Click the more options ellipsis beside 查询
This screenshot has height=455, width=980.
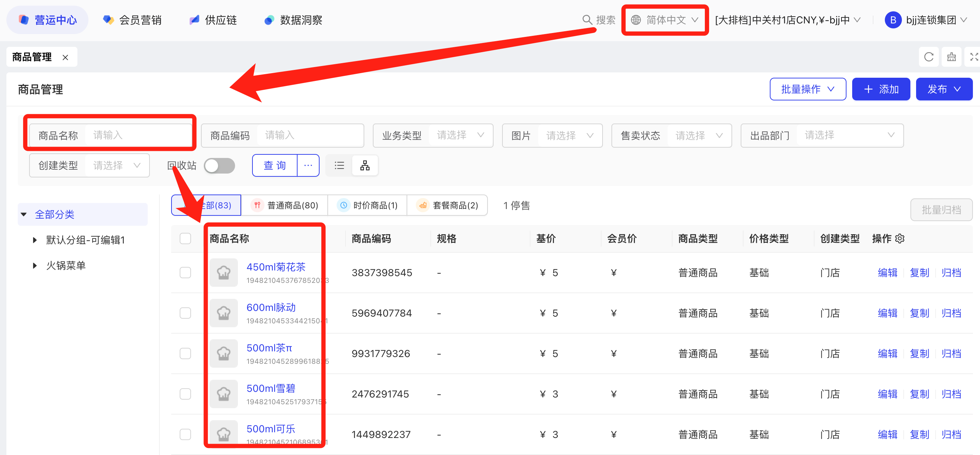(x=308, y=165)
